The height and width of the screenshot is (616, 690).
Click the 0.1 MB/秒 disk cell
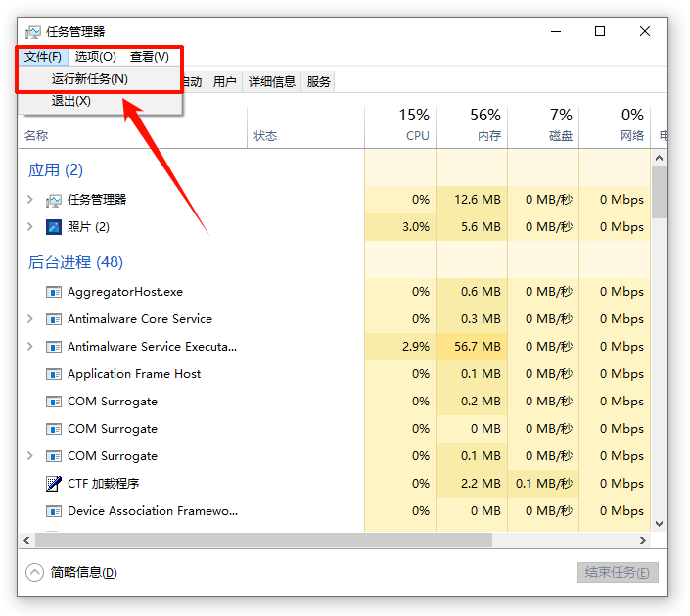click(544, 484)
